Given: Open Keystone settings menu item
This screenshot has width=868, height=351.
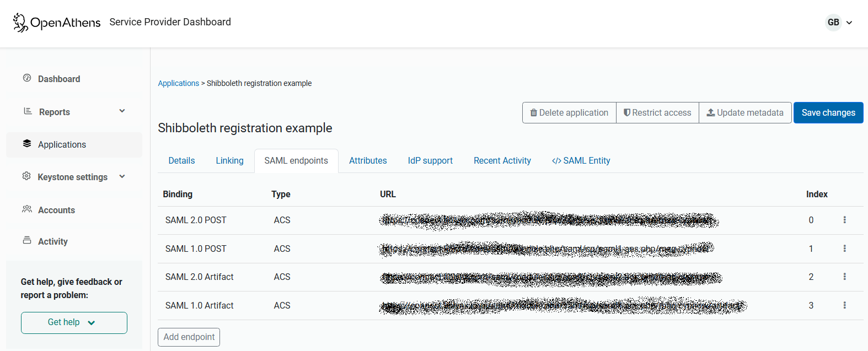Looking at the screenshot, I should click(72, 177).
